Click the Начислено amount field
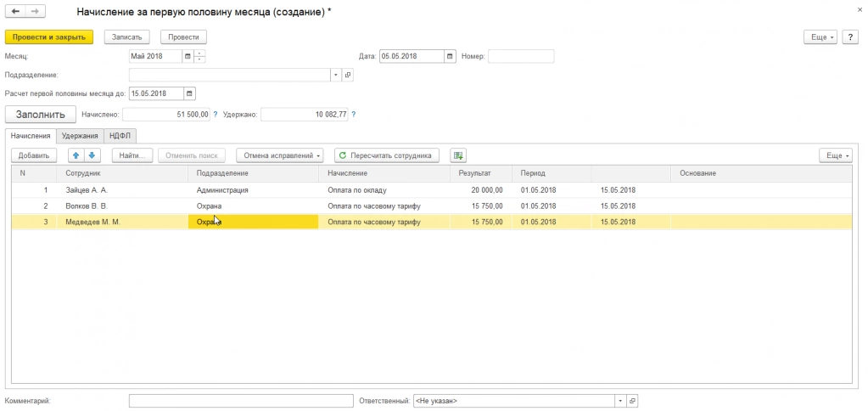 166,115
